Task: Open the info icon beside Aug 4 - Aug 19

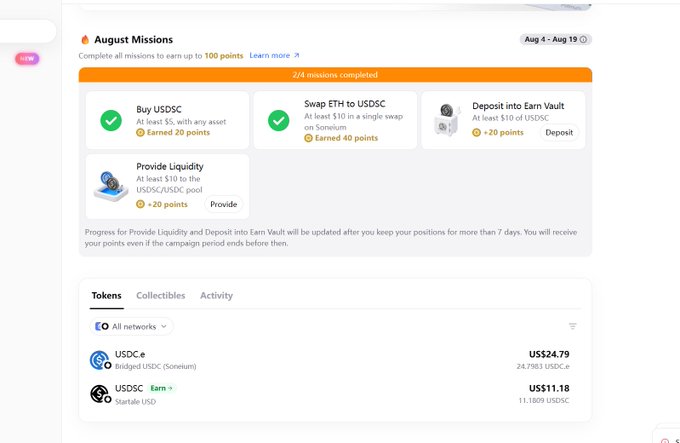Action: [x=583, y=39]
